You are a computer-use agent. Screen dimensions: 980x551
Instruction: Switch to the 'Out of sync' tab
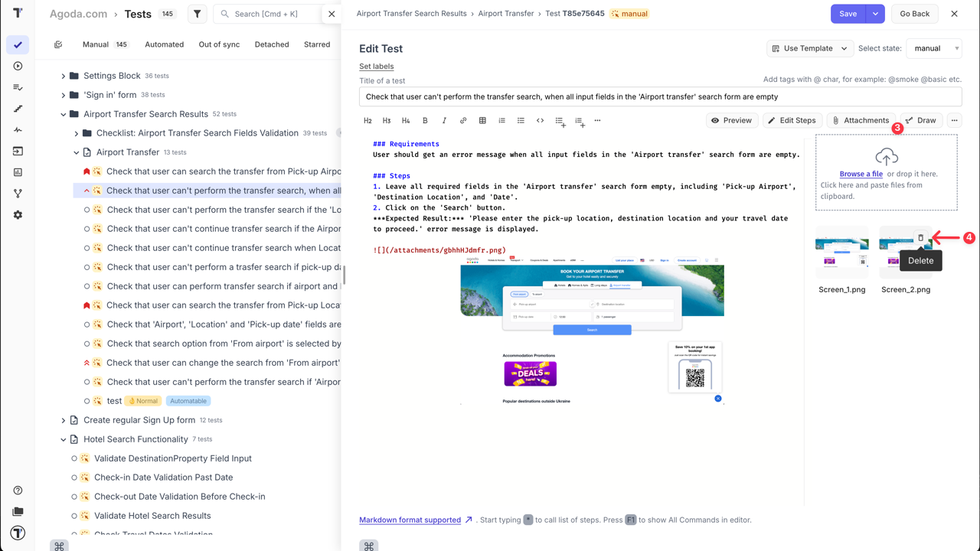point(219,44)
